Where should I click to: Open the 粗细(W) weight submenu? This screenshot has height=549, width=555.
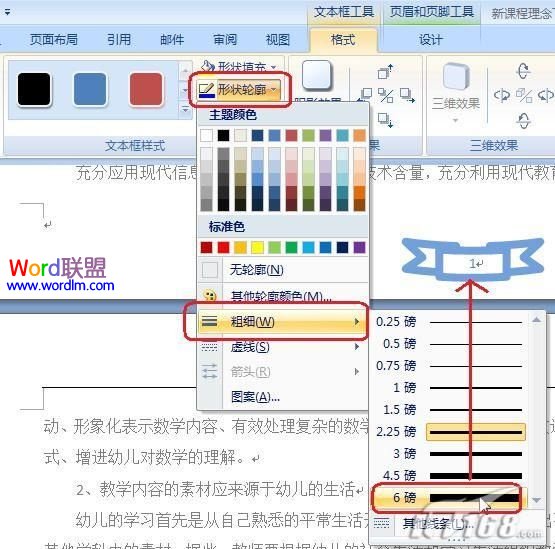coord(282,321)
